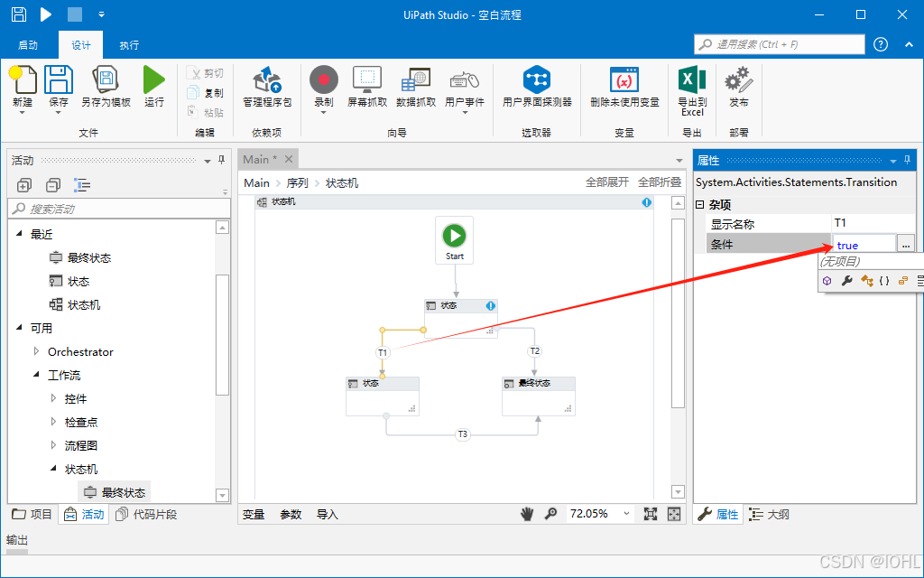
Task: Switch to the 大纲 outline tab
Action: [769, 514]
